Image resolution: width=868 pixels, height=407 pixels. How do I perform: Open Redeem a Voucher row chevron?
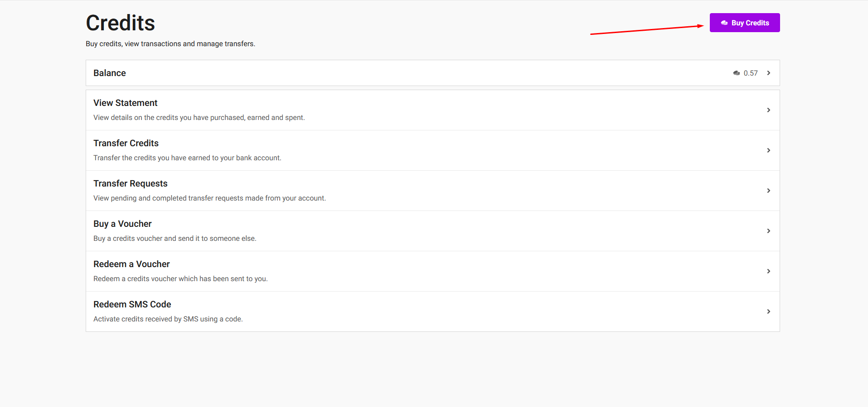click(769, 271)
